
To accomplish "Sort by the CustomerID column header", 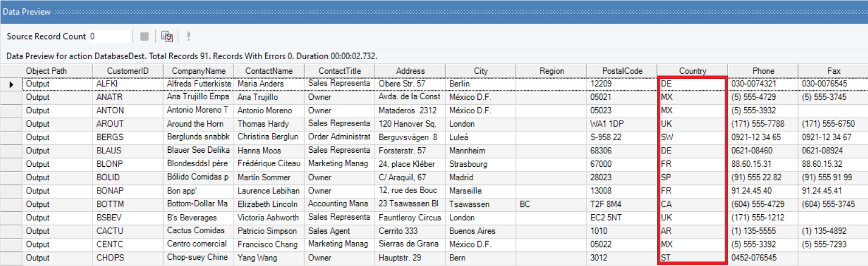I will click(128, 71).
